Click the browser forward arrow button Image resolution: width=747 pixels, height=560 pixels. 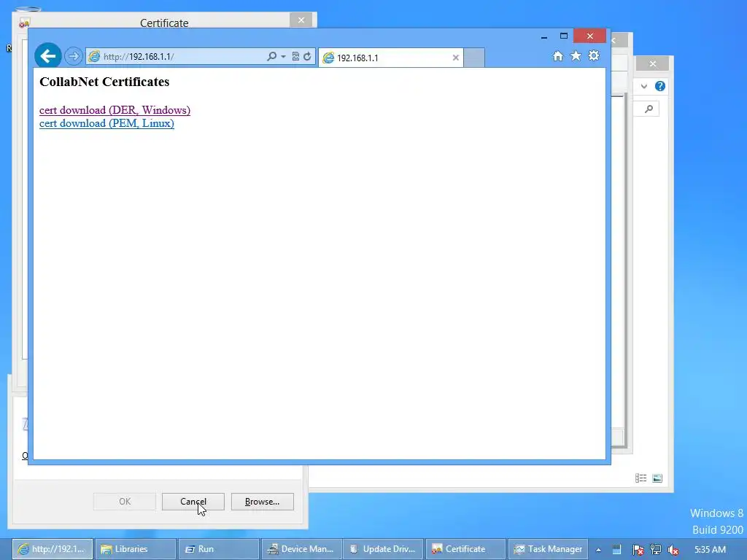(74, 56)
